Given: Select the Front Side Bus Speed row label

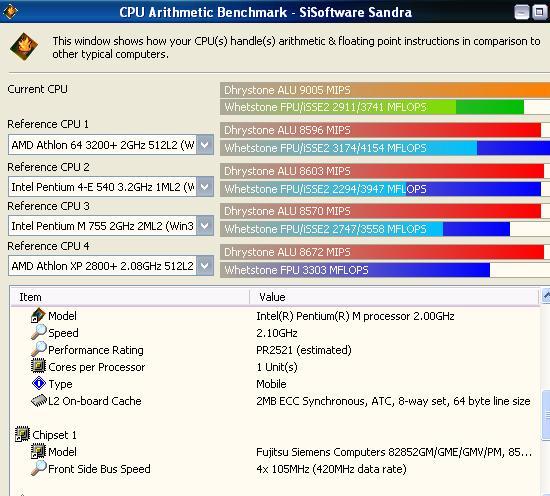Looking at the screenshot, I should 99,469.
